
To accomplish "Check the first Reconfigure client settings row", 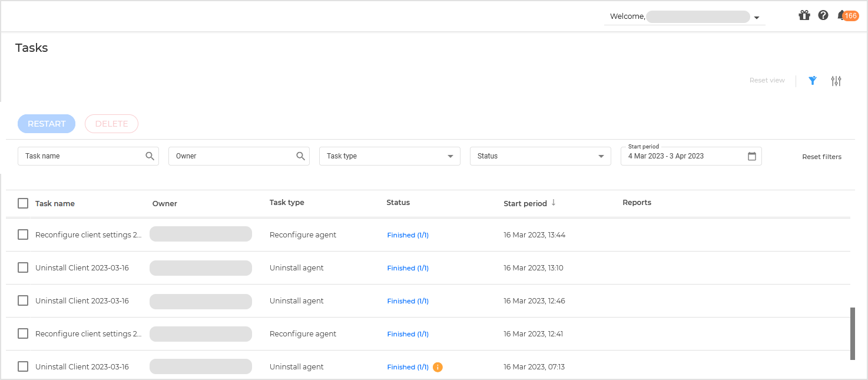I will pos(23,234).
